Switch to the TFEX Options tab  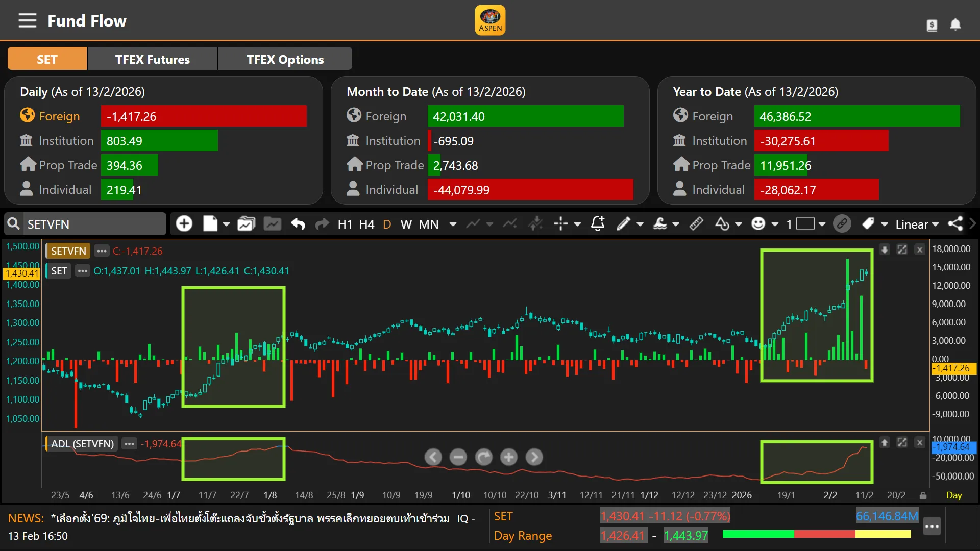pyautogui.click(x=285, y=59)
